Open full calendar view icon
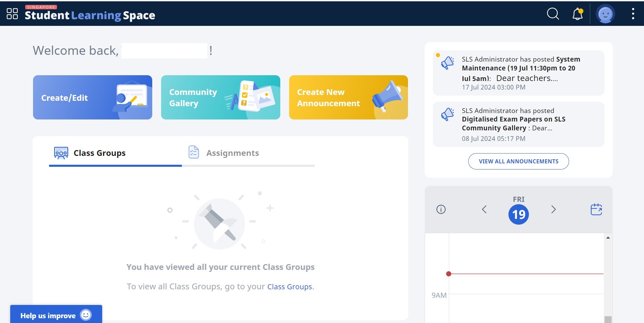 coord(596,209)
